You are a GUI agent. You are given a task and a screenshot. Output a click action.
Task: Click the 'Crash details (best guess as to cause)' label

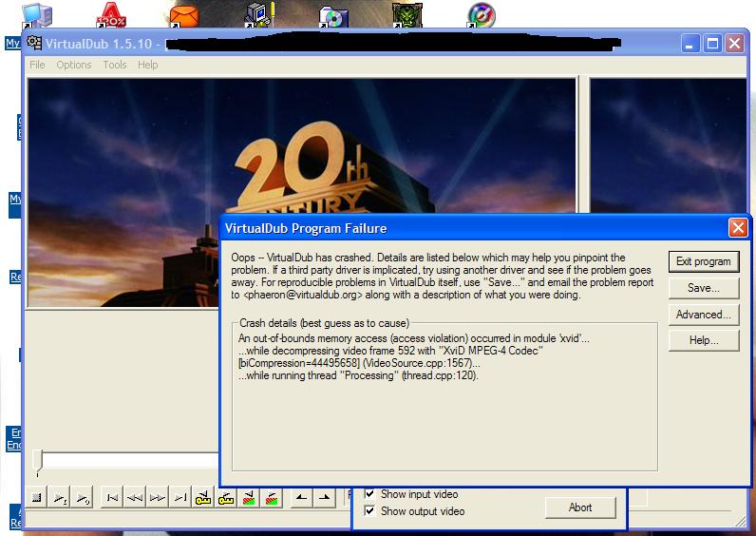click(x=324, y=323)
